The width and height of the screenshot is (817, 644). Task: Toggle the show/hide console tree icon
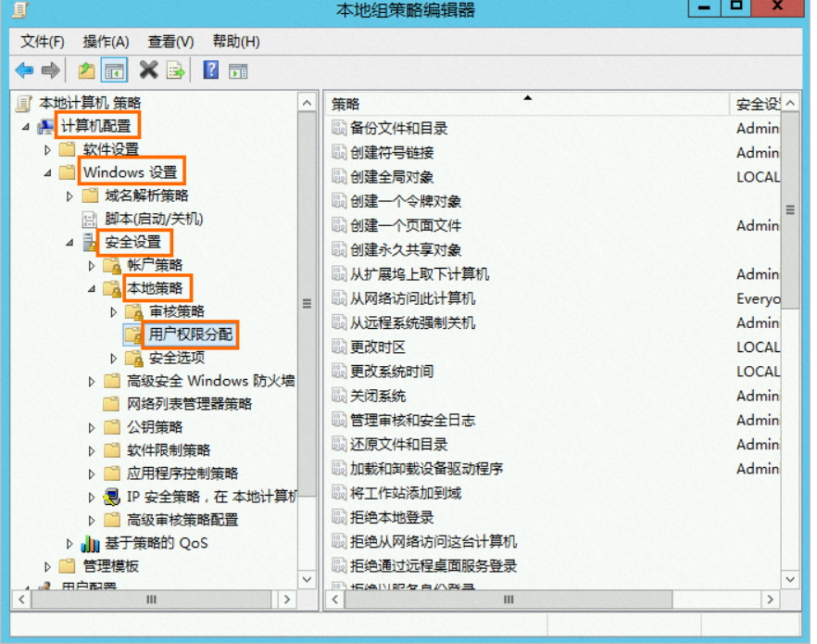point(115,70)
